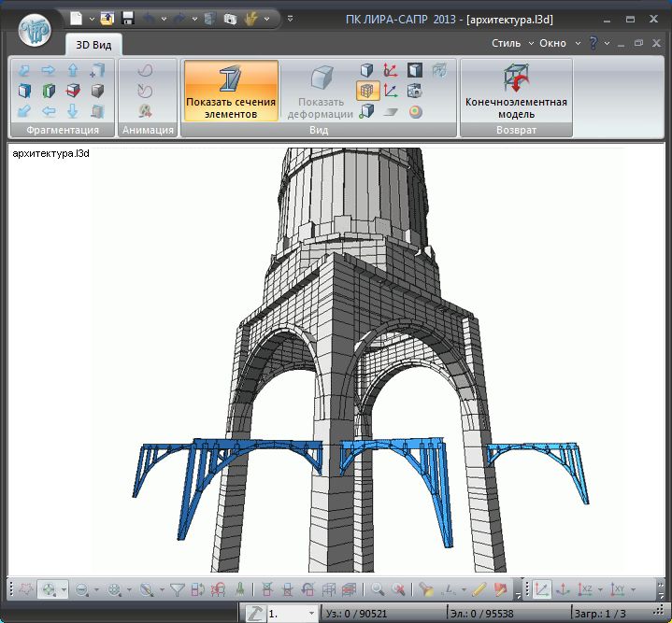Toggle Показать сечения элементов off
The height and width of the screenshot is (623, 672).
(231, 92)
